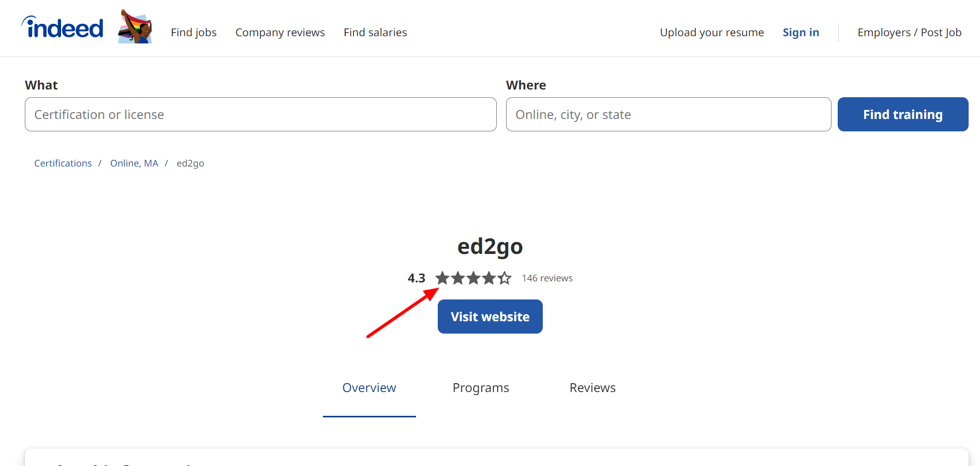
Task: Click the Certification or license search field
Action: [x=260, y=114]
